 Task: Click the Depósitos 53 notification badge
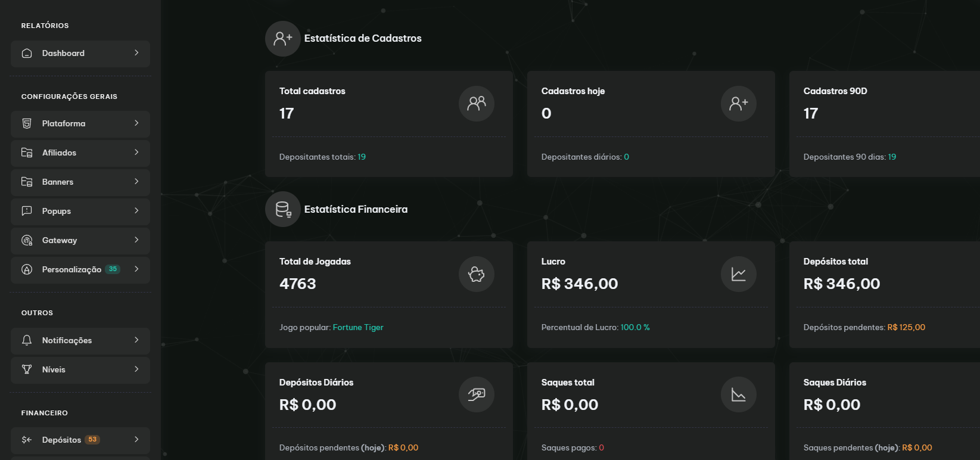point(92,439)
